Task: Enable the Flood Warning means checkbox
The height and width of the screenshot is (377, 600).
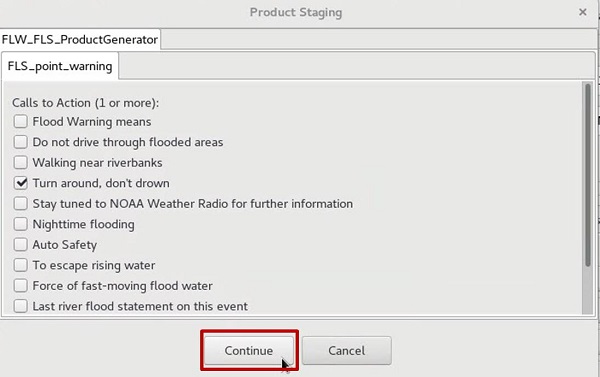Action: [x=21, y=122]
